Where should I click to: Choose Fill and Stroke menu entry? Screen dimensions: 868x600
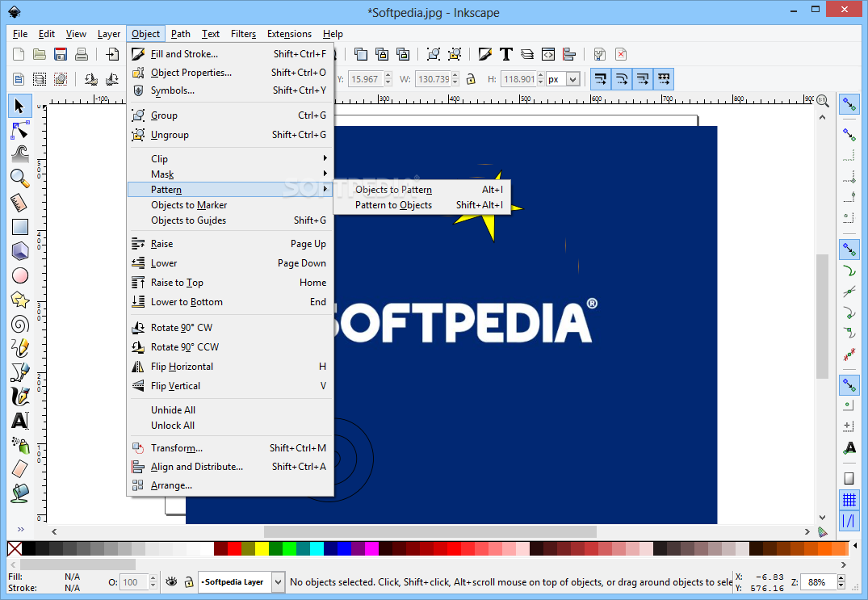coord(230,54)
